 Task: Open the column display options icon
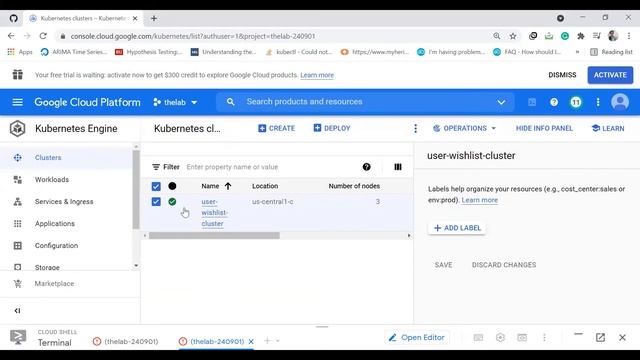point(398,167)
